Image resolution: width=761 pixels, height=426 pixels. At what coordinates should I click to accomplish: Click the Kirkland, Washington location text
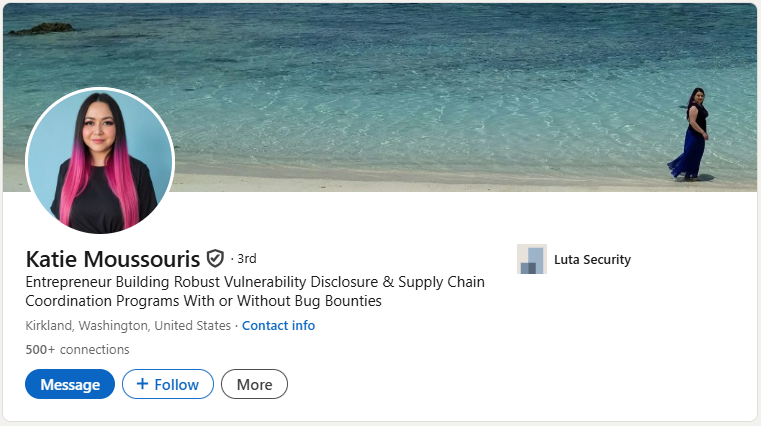[127, 325]
